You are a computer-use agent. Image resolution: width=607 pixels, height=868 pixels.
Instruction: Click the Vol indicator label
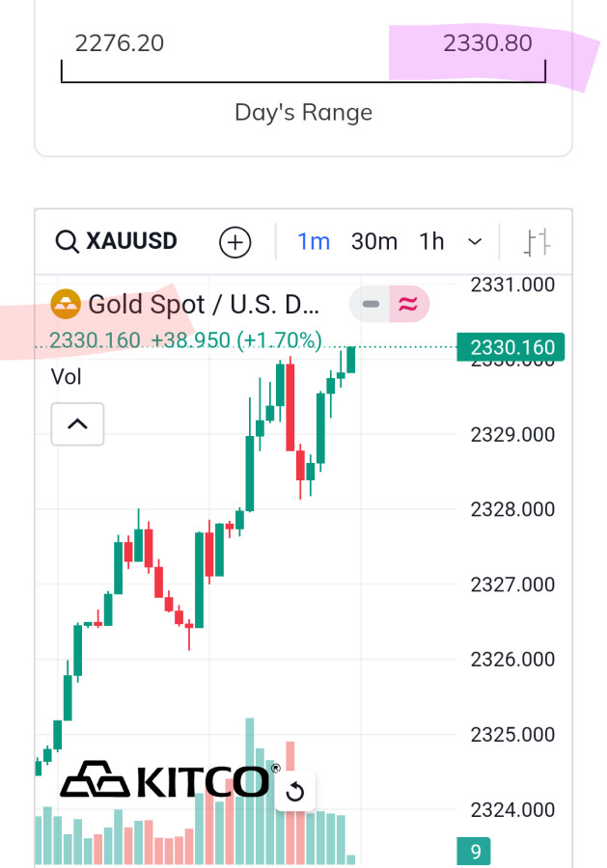[x=67, y=376]
